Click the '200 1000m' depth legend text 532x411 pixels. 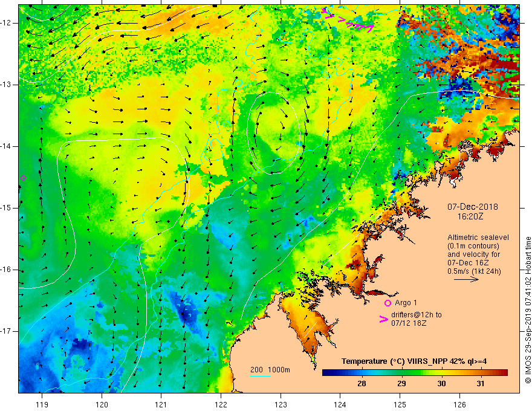[x=270, y=370]
